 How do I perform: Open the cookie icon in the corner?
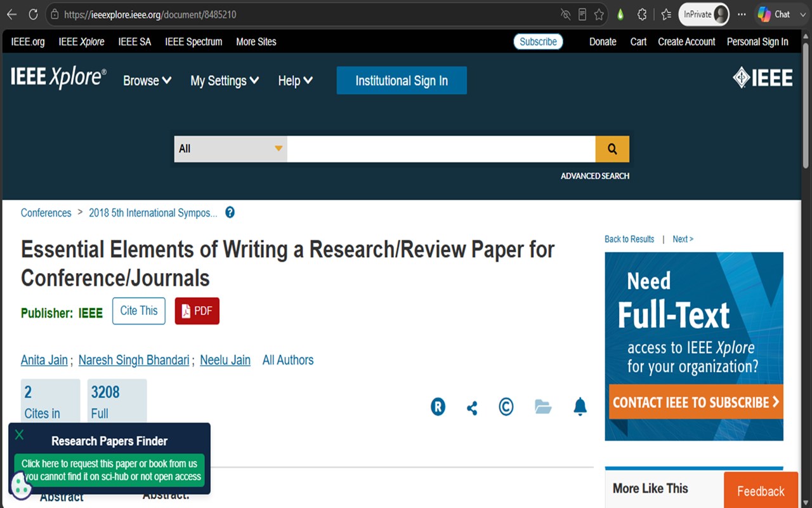(21, 487)
